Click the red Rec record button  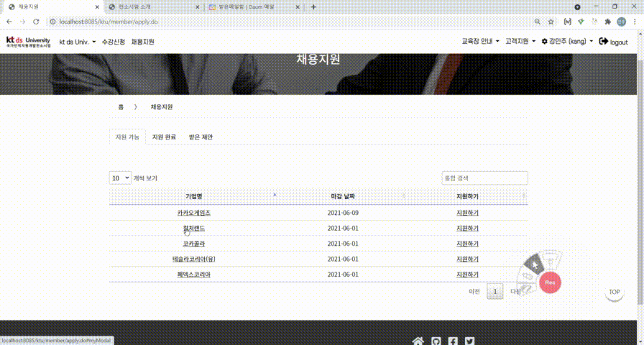[x=550, y=282]
